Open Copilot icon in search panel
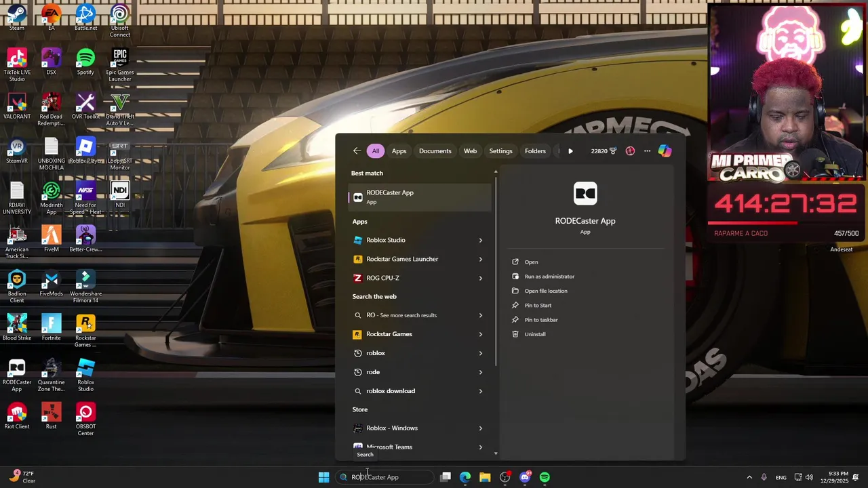This screenshot has width=868, height=488. [665, 151]
